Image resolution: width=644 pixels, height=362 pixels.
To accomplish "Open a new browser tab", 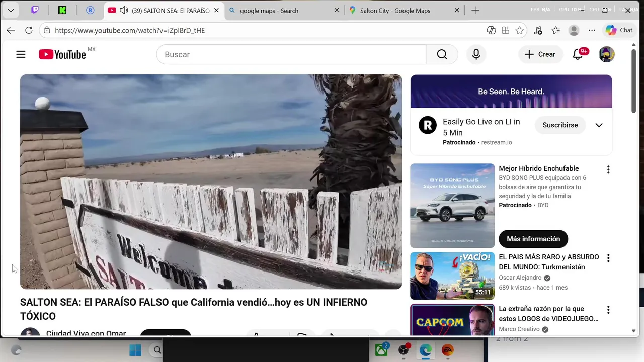I will click(475, 10).
